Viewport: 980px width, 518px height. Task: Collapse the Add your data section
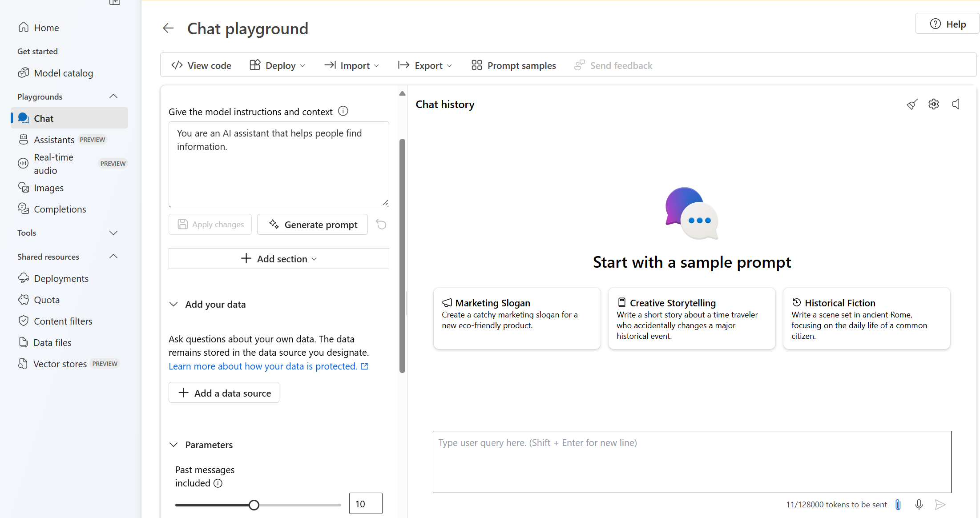coord(174,304)
